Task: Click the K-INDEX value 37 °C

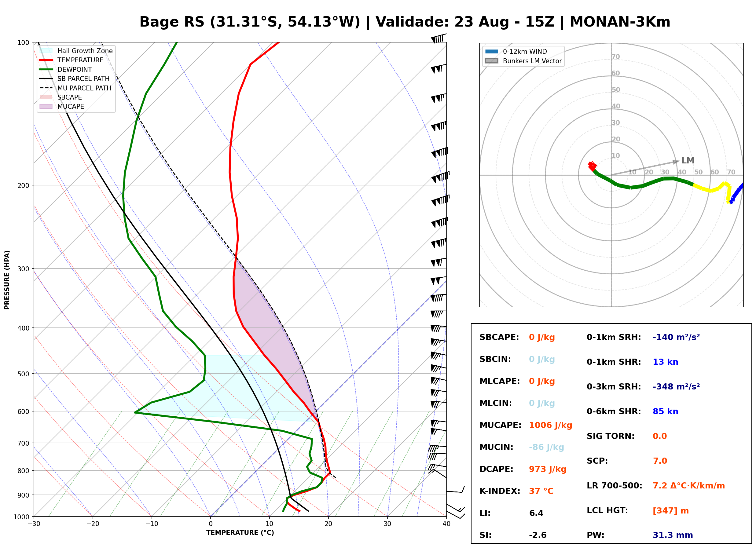Action: coord(541,491)
